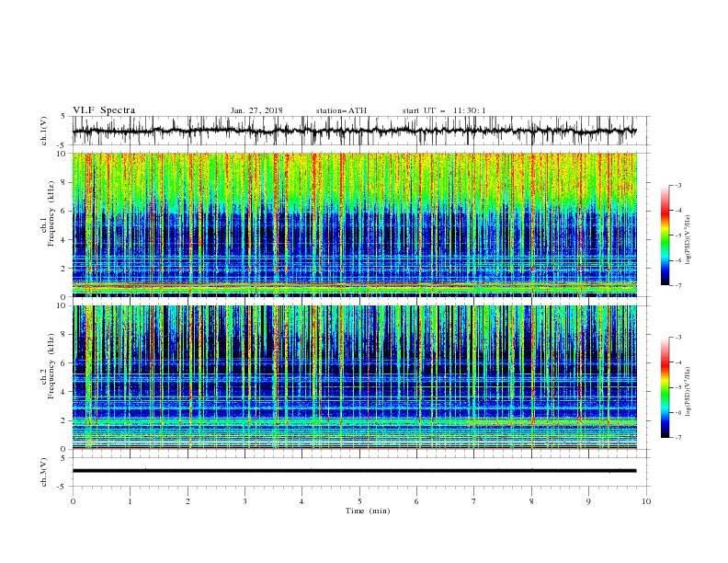The image size is (728, 563).
Task: Click time axis tick label "0" below ch.3
Action: (73, 501)
